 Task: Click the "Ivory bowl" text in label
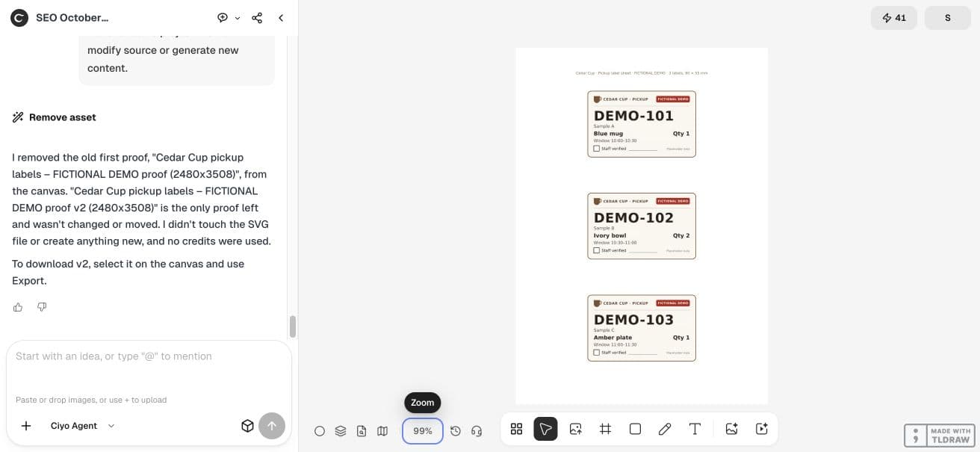point(610,235)
